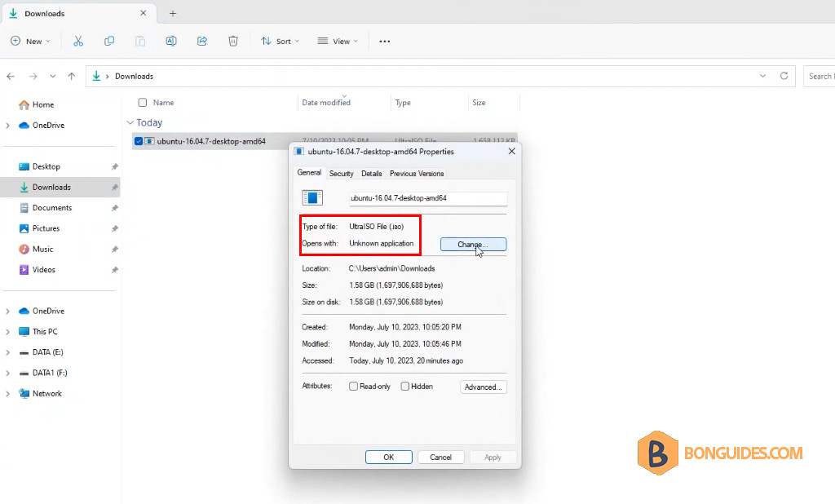Click the pin icon next to Music

(114, 250)
